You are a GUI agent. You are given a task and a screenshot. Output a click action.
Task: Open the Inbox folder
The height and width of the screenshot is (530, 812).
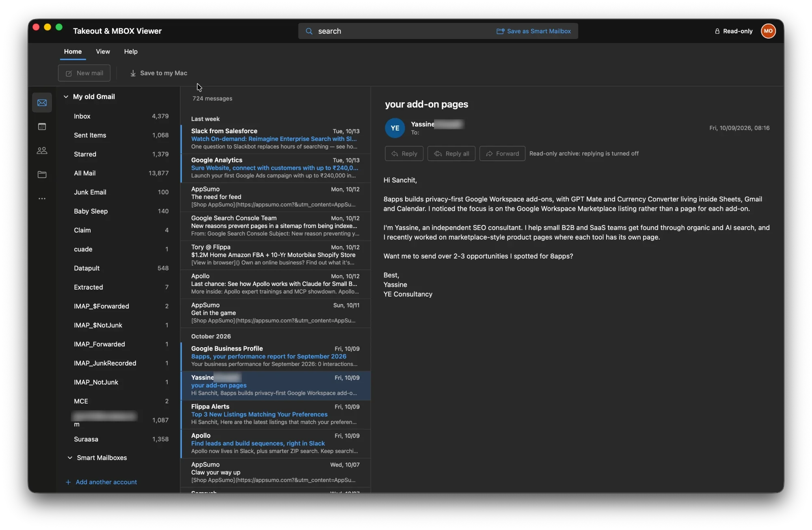click(121, 116)
